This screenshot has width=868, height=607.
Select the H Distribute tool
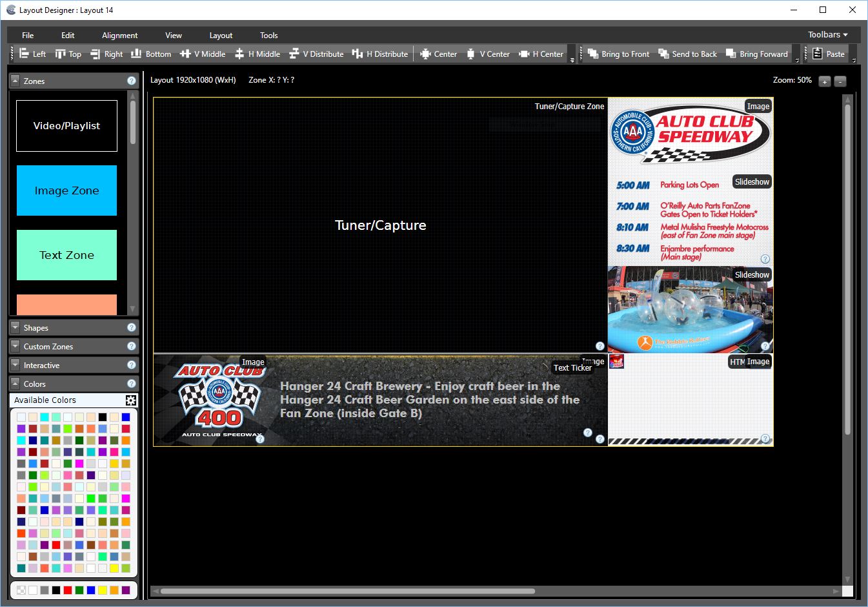click(x=380, y=54)
